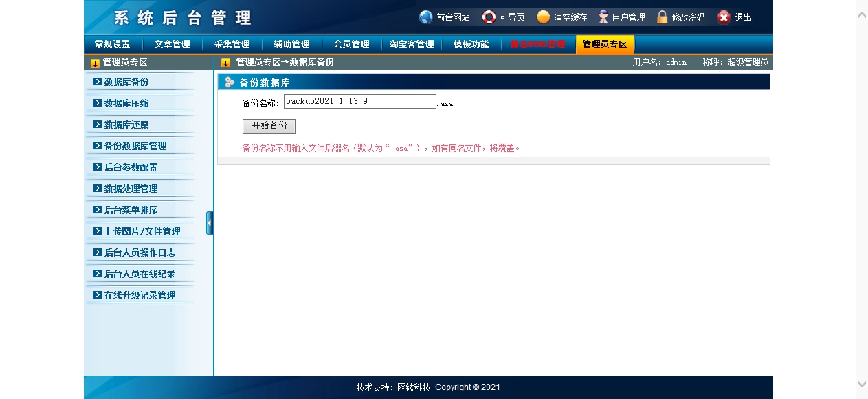Click the padlock icon for 修改密码
The width and height of the screenshot is (868, 399).
663,17
